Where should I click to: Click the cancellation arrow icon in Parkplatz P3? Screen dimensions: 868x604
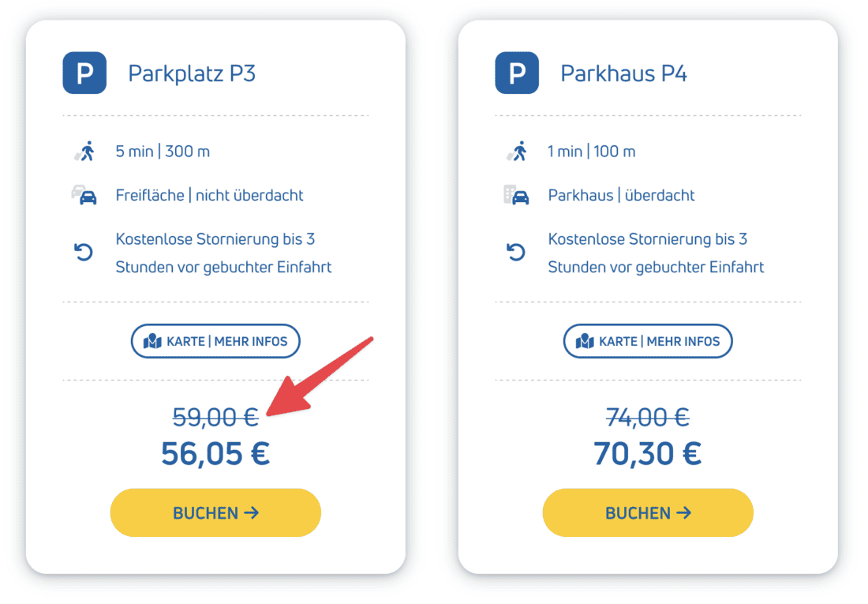84,253
